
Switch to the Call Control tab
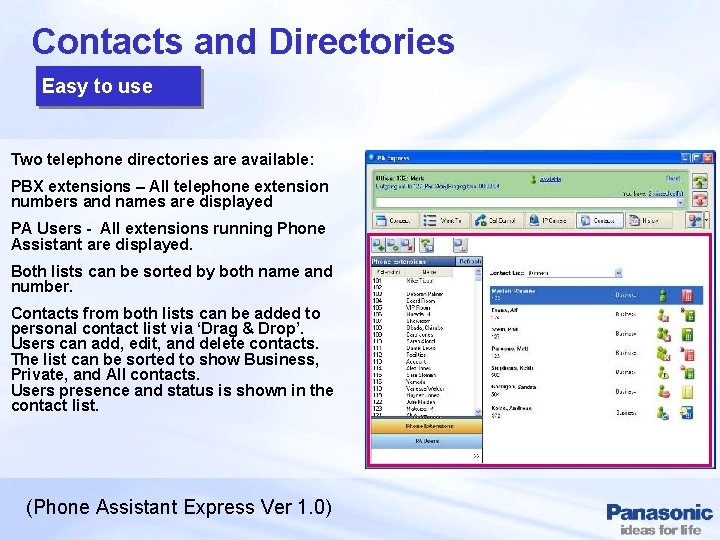(x=496, y=221)
